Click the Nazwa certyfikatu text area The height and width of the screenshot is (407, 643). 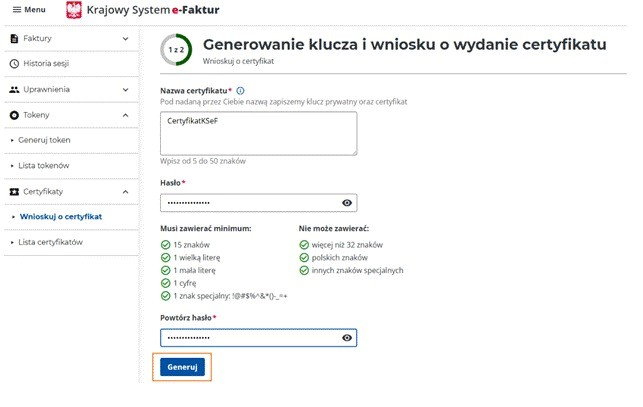point(258,133)
